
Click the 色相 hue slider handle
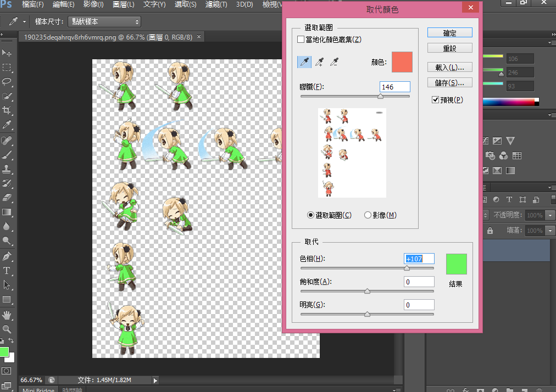click(x=407, y=268)
